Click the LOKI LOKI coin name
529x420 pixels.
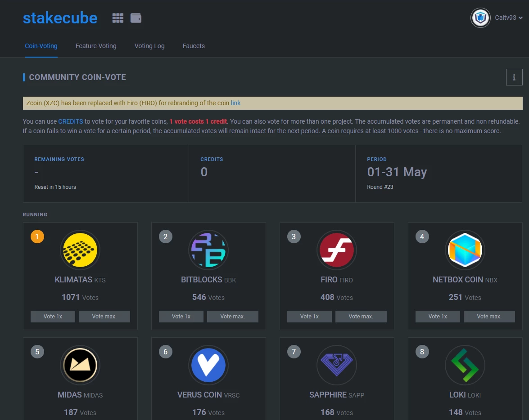[465, 395]
